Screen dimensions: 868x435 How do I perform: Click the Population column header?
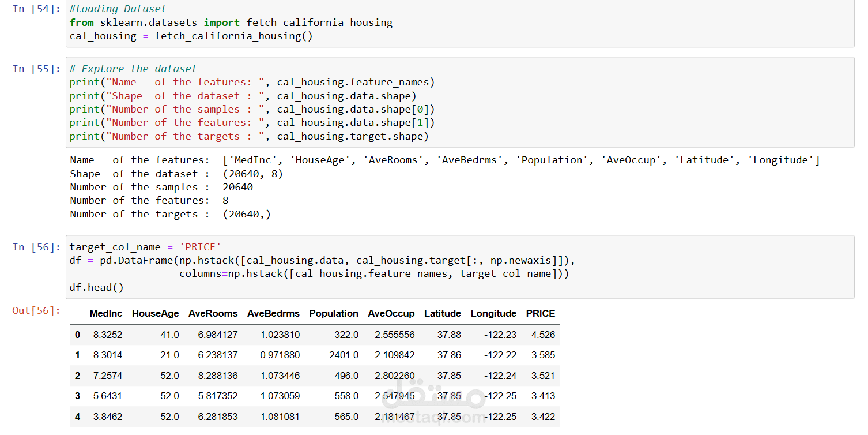pos(334,314)
